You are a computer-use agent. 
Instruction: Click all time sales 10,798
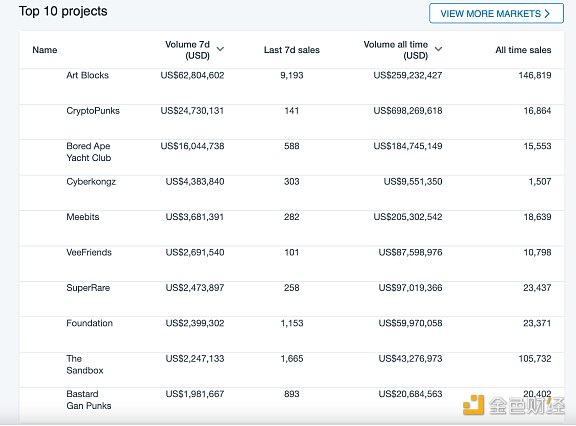(537, 253)
